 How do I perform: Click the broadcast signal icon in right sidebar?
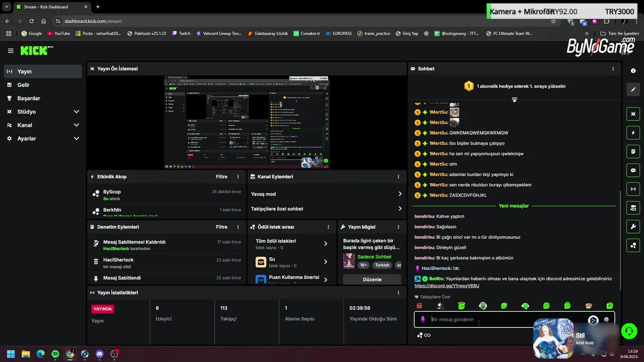633,189
